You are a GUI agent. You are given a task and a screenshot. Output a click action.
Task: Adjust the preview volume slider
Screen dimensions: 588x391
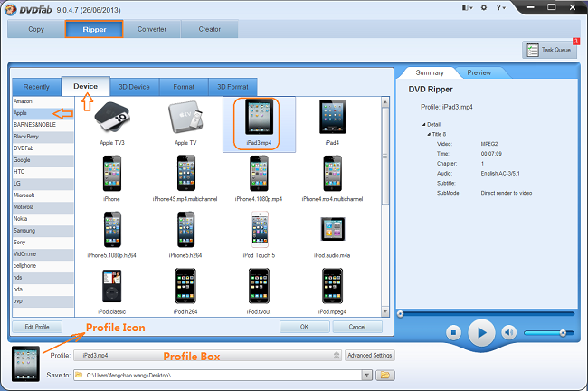[x=549, y=333]
